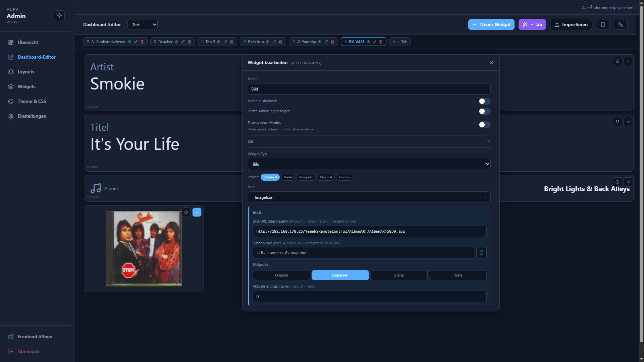Viewport: 644px width, 362px height.
Task: Open the dashboard selector showing Test
Action: tap(142, 24)
